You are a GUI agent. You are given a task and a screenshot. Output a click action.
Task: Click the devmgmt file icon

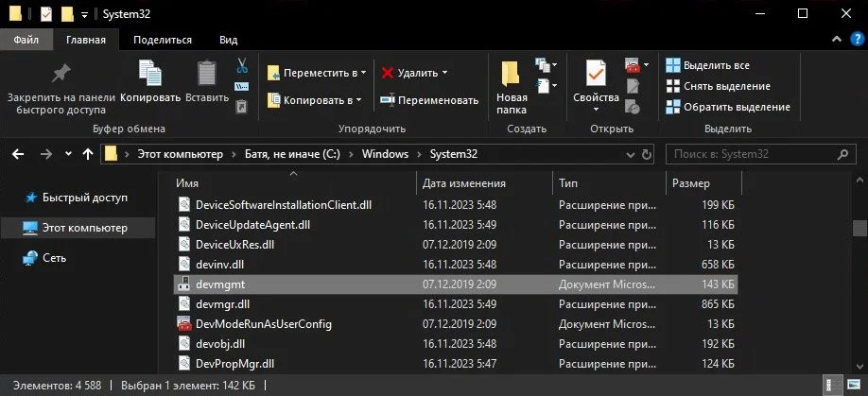(x=183, y=284)
